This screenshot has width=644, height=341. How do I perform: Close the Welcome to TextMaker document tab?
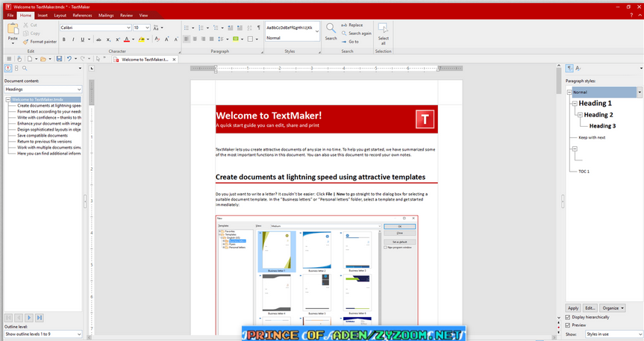174,59
